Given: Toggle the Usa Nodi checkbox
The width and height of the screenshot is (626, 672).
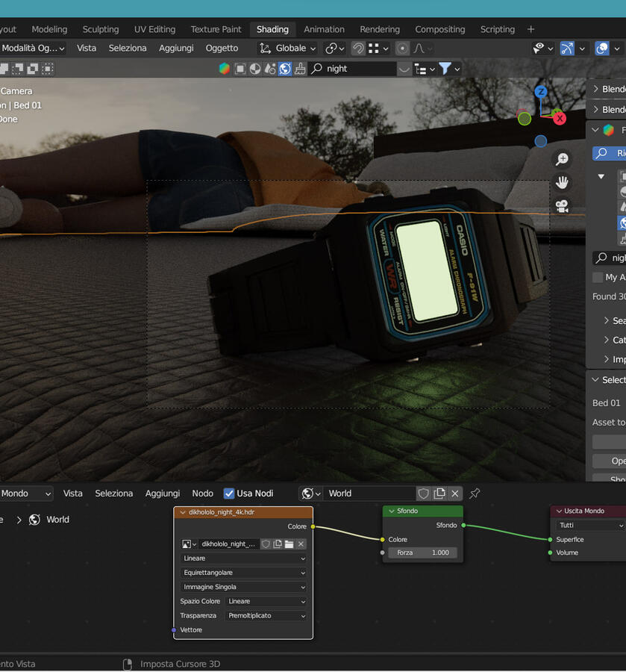Looking at the screenshot, I should (x=229, y=494).
